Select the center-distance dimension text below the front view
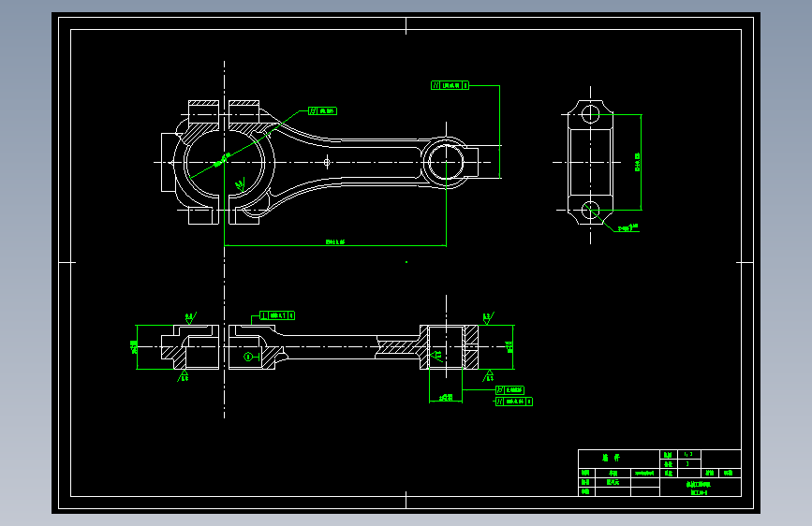 pos(335,241)
